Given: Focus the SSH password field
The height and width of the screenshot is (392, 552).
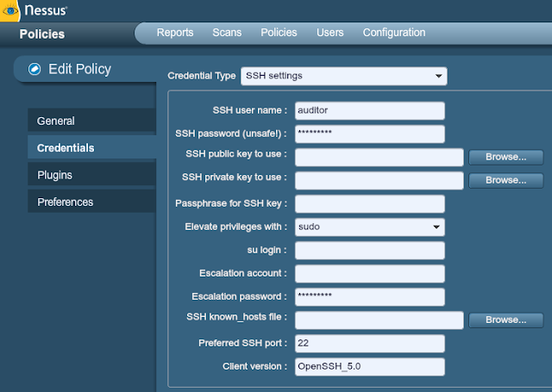Looking at the screenshot, I should coord(370,134).
